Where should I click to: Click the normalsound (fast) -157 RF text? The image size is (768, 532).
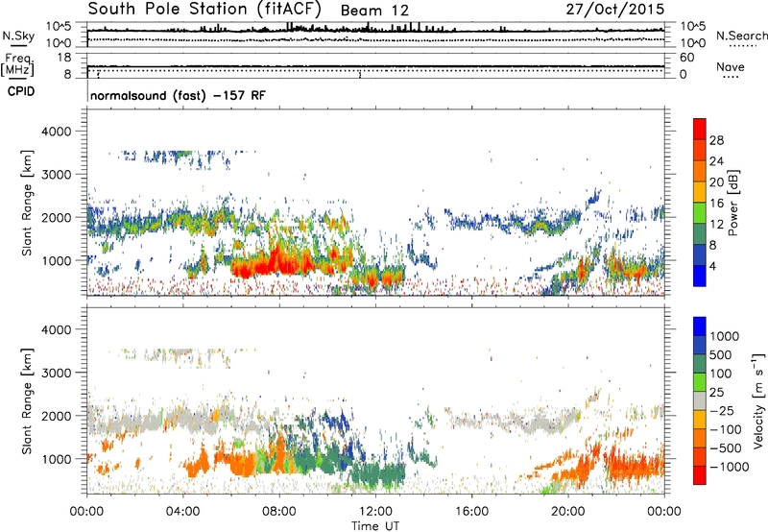[x=178, y=95]
